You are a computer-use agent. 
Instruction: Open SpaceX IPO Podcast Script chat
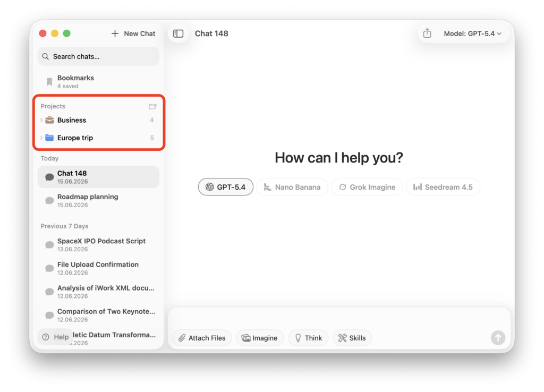tap(98, 245)
